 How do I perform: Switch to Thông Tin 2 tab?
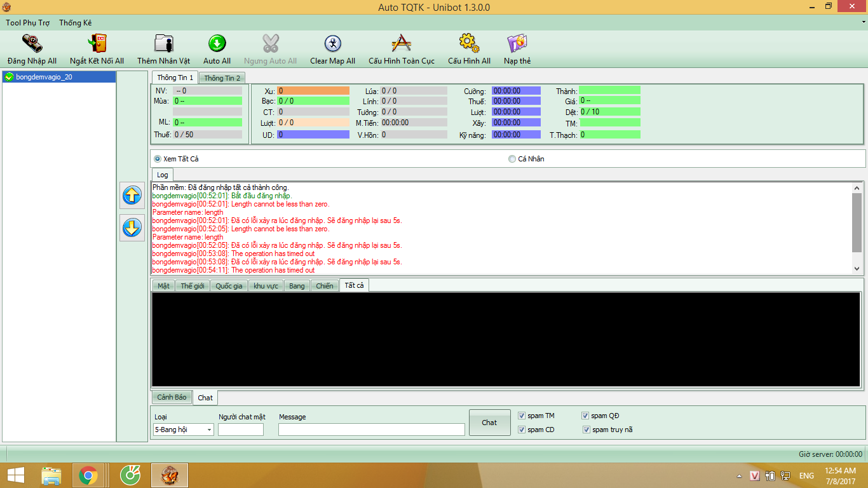222,78
